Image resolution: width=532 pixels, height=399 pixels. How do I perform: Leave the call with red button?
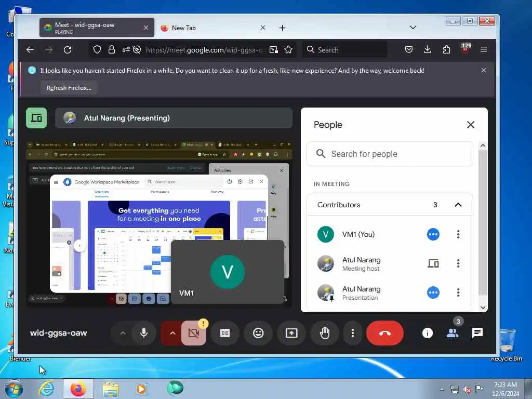tap(385, 333)
